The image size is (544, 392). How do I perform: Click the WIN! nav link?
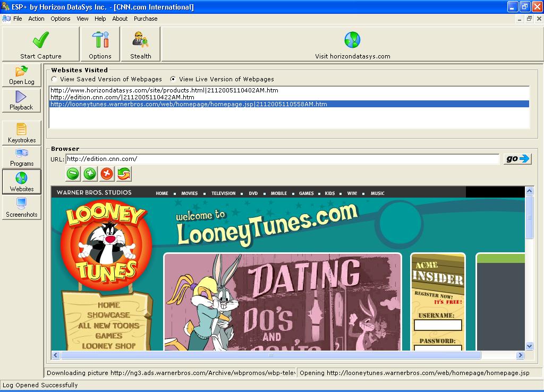352,193
